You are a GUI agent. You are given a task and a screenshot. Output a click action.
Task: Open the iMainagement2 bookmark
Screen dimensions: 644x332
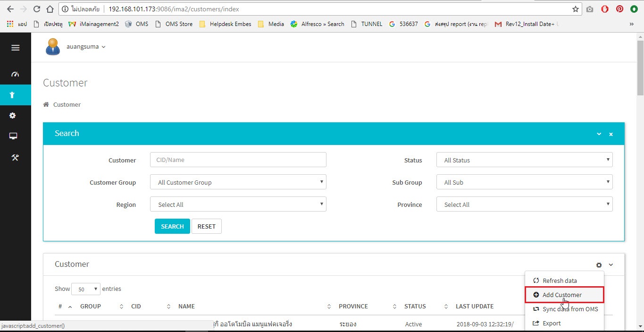point(93,24)
